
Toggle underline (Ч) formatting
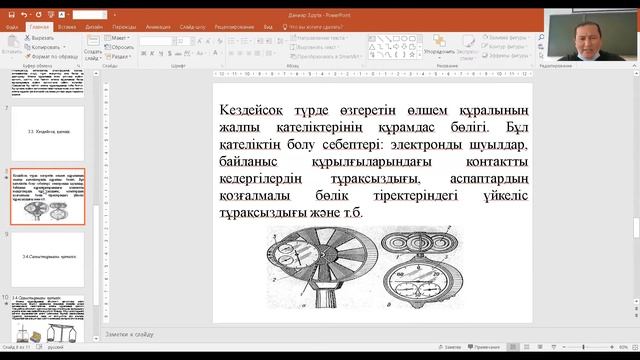160,53
